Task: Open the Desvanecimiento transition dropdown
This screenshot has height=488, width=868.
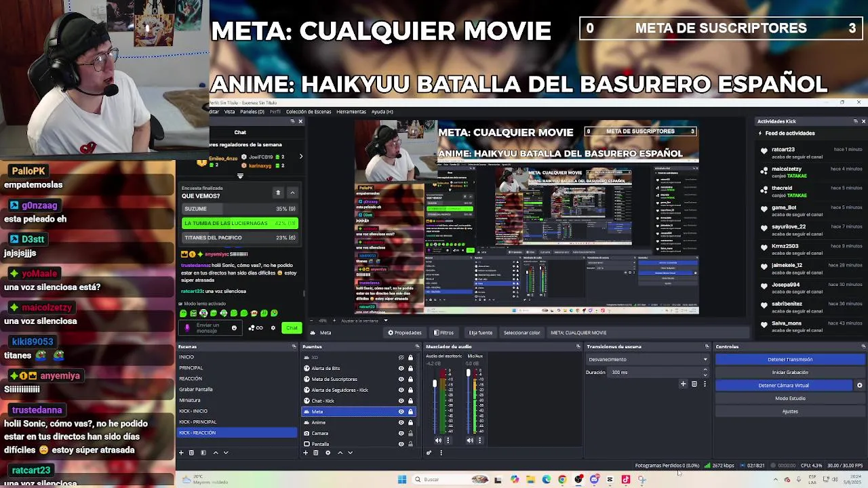Action: 648,359
